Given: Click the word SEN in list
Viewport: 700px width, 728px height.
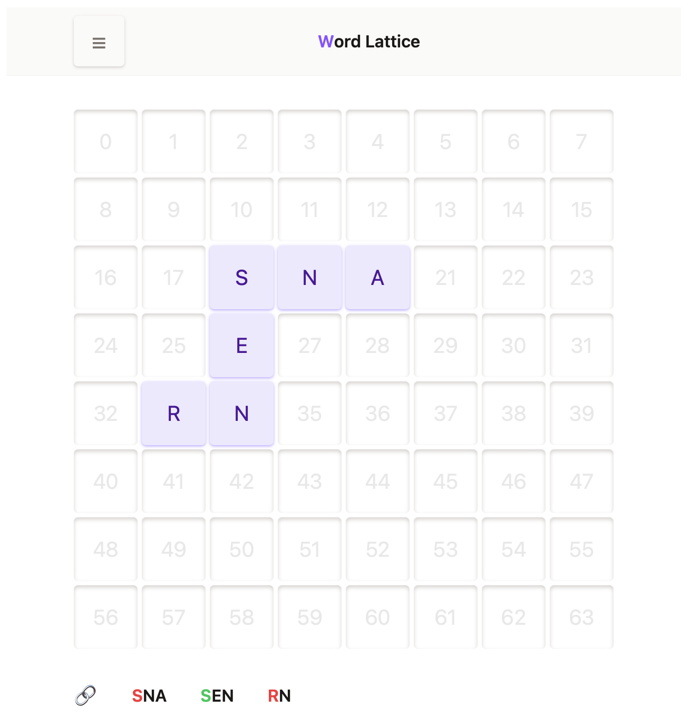Looking at the screenshot, I should (217, 696).
